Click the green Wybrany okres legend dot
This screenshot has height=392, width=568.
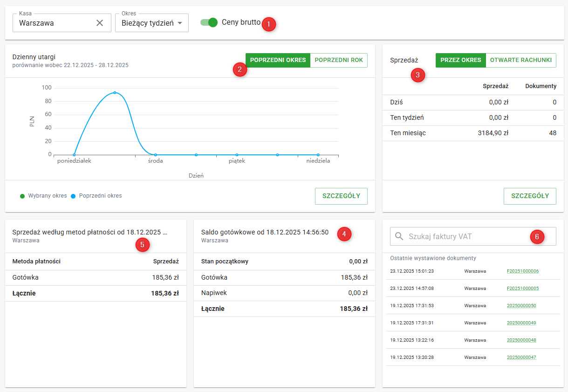22,196
